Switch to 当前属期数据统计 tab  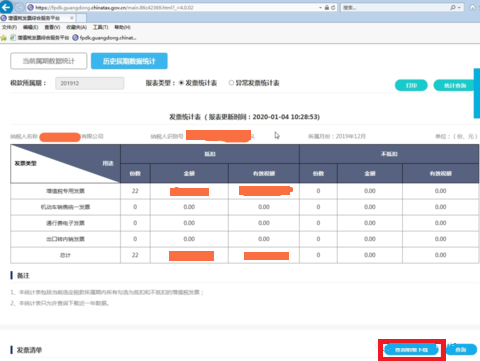click(49, 61)
